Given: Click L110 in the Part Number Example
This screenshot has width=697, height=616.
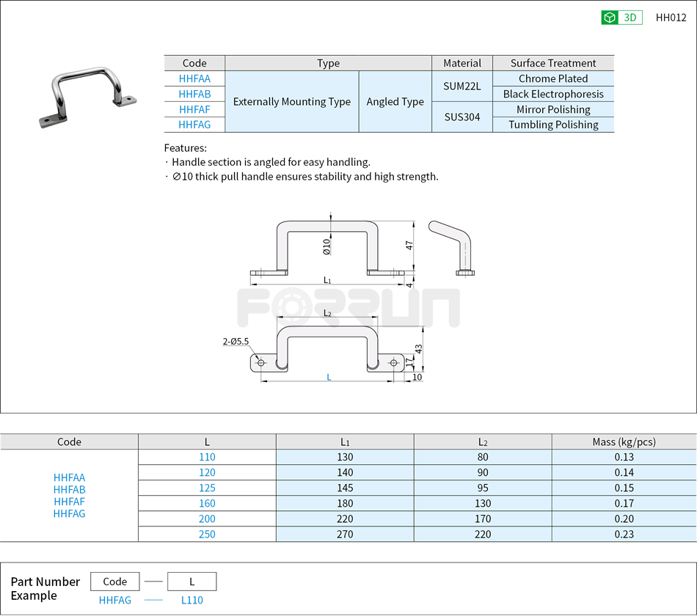Looking at the screenshot, I should pyautogui.click(x=192, y=600).
